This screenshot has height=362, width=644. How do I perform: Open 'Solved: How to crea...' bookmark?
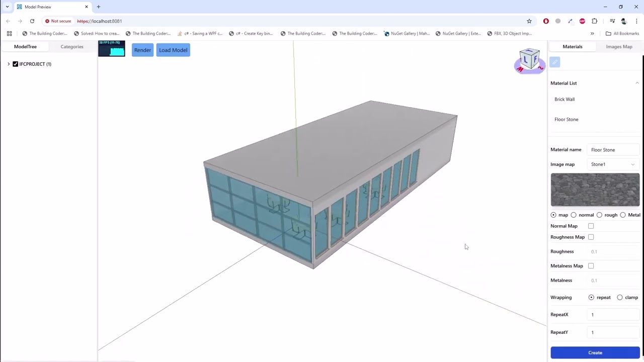point(97,34)
